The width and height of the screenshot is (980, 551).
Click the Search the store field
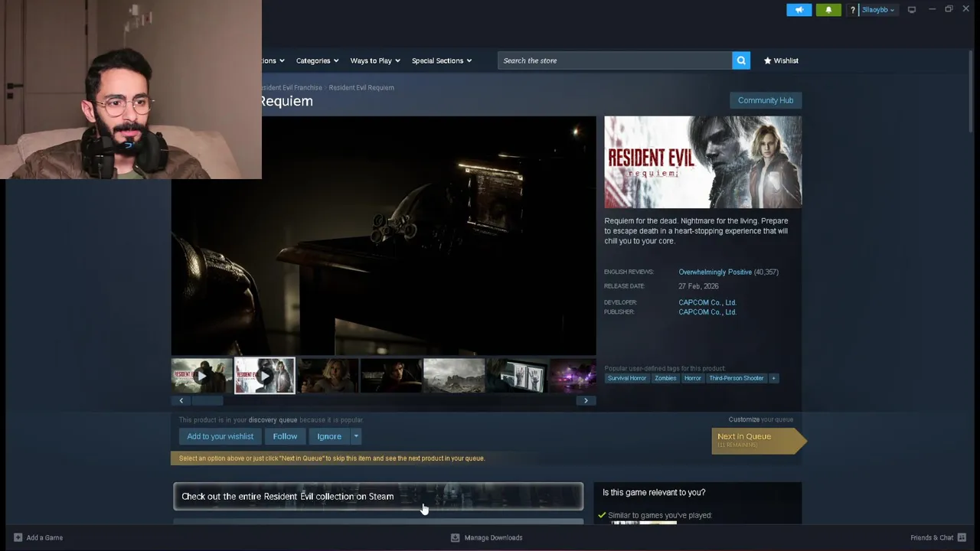(x=614, y=60)
